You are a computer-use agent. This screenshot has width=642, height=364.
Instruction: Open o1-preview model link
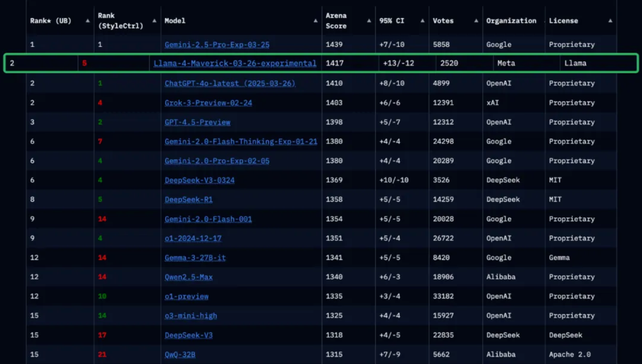[x=187, y=296]
